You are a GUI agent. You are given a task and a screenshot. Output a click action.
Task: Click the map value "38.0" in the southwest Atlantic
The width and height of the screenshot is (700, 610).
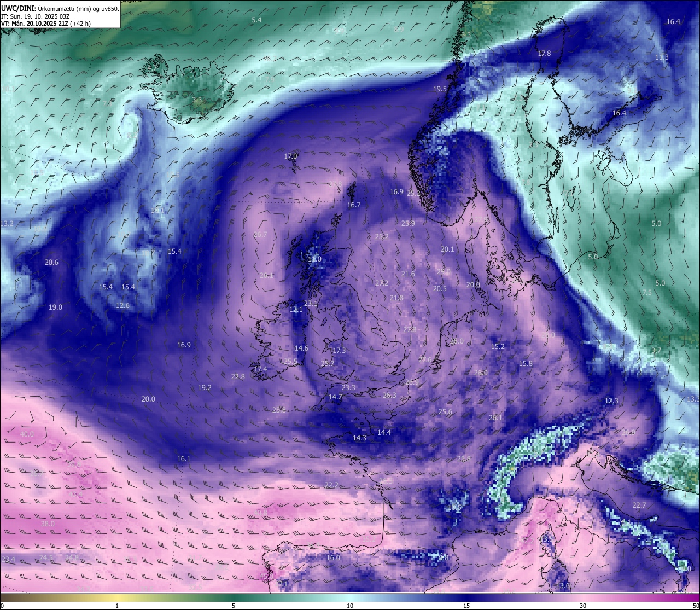click(x=48, y=524)
